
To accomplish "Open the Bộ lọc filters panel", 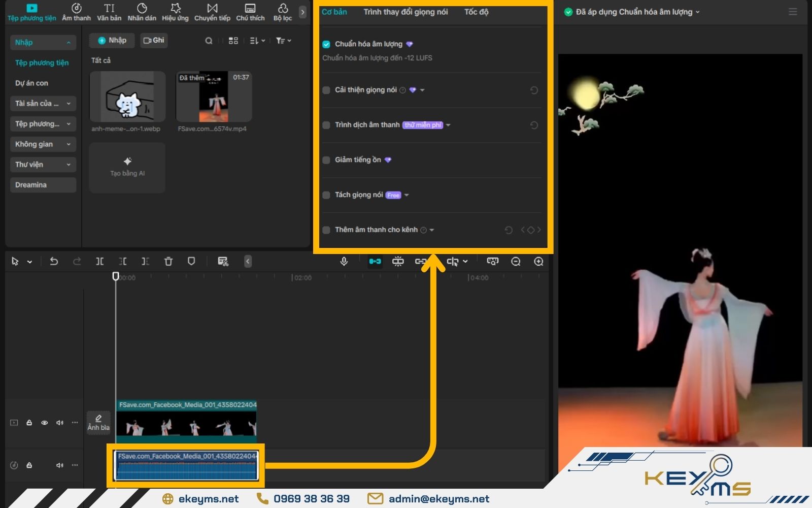I will (x=283, y=12).
